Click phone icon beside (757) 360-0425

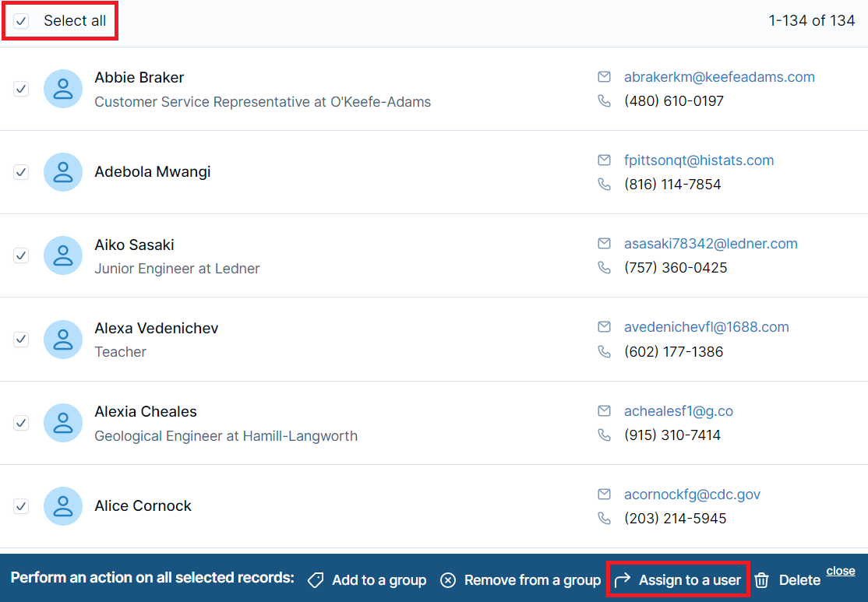click(605, 268)
